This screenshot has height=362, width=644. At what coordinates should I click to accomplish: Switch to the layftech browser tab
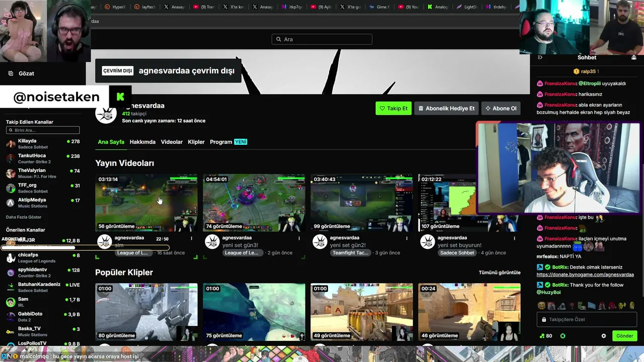click(146, 7)
